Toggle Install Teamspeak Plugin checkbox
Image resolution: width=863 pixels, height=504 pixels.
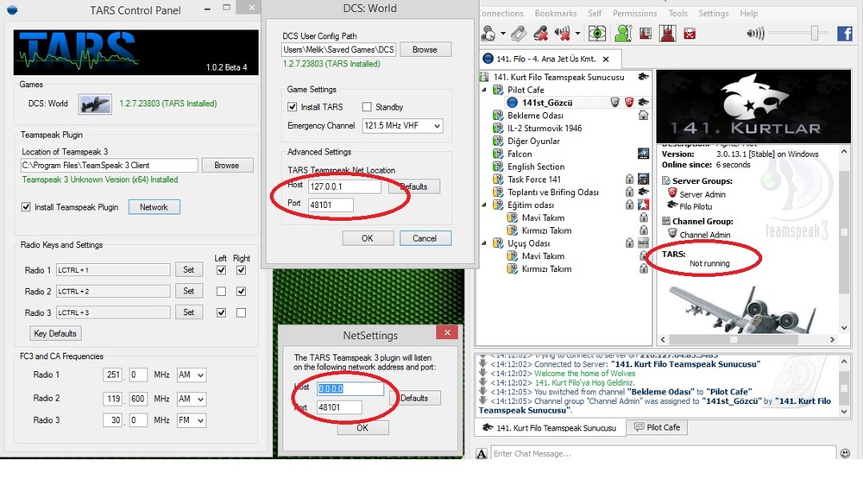(x=26, y=207)
